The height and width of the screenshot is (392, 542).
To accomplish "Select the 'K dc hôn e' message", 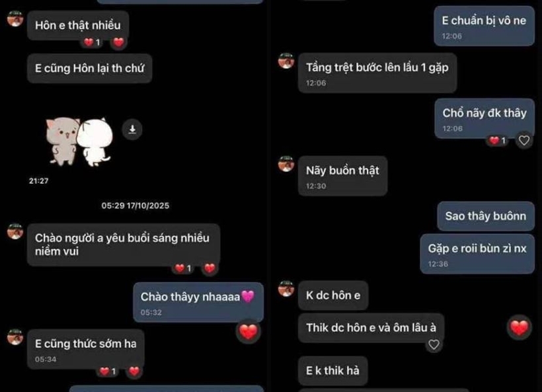I will pyautogui.click(x=333, y=295).
